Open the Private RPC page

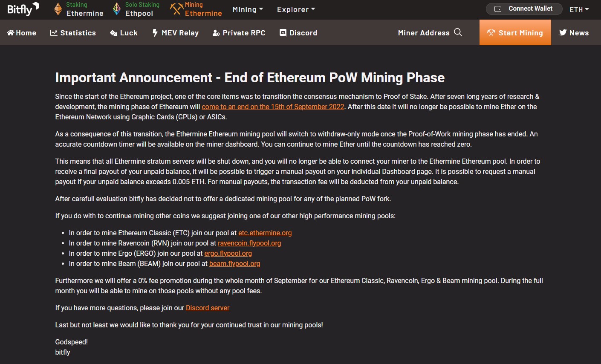(x=239, y=33)
